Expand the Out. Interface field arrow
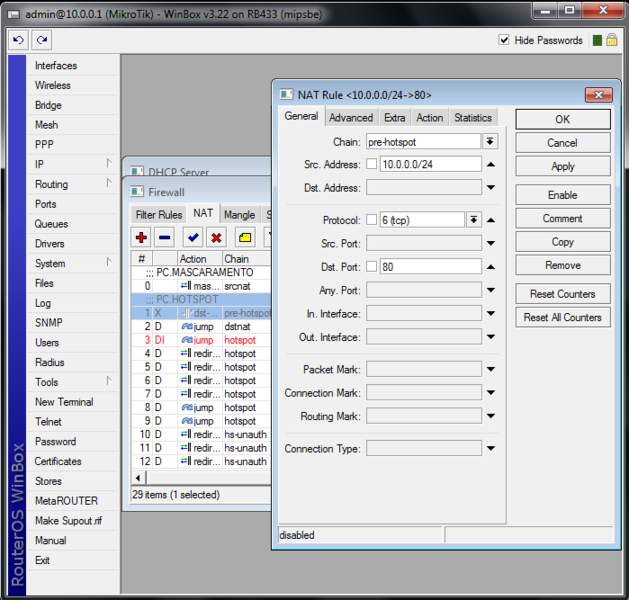 click(x=491, y=337)
